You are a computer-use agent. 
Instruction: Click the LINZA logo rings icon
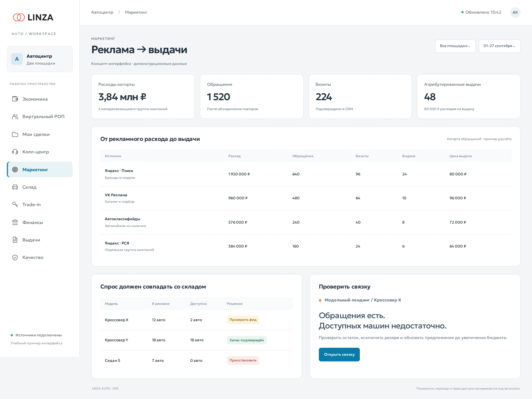(x=19, y=17)
